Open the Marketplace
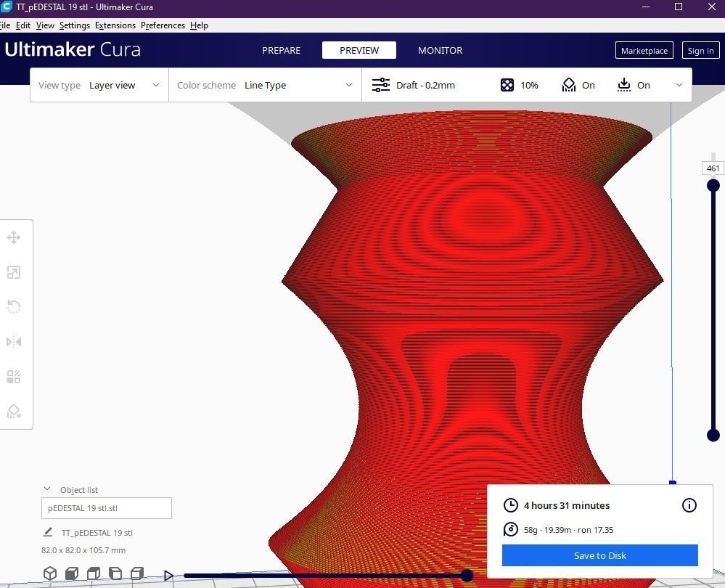The width and height of the screenshot is (725, 588). click(x=644, y=50)
